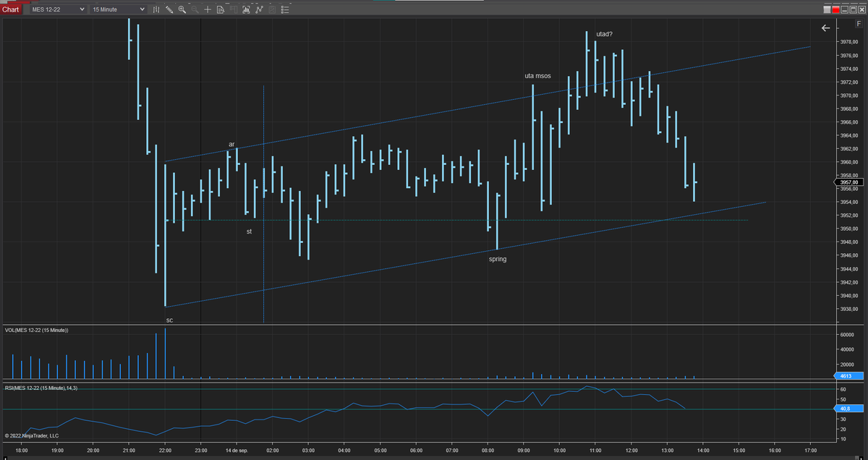This screenshot has width=868, height=460.
Task: Select the "uta msos" text annotation
Action: [x=537, y=76]
